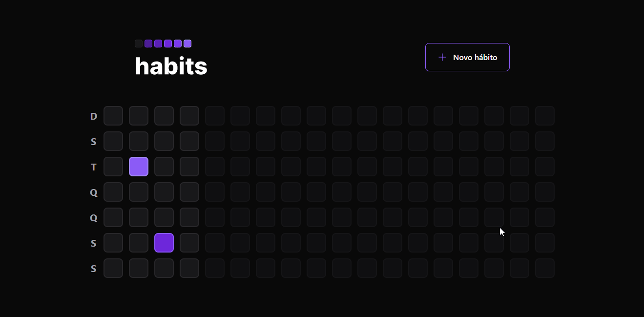Screen dimensions: 644x317
Task: Select the T weekday label
Action: point(94,167)
